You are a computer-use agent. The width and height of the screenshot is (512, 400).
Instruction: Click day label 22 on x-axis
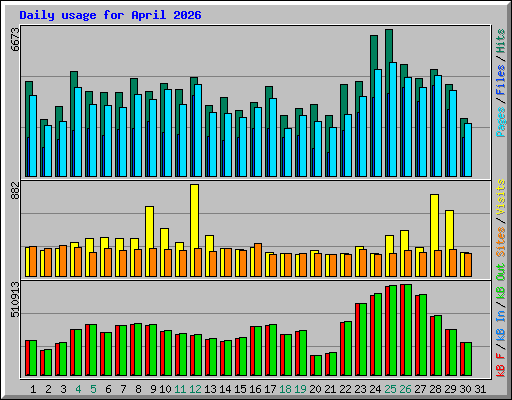tap(345, 389)
